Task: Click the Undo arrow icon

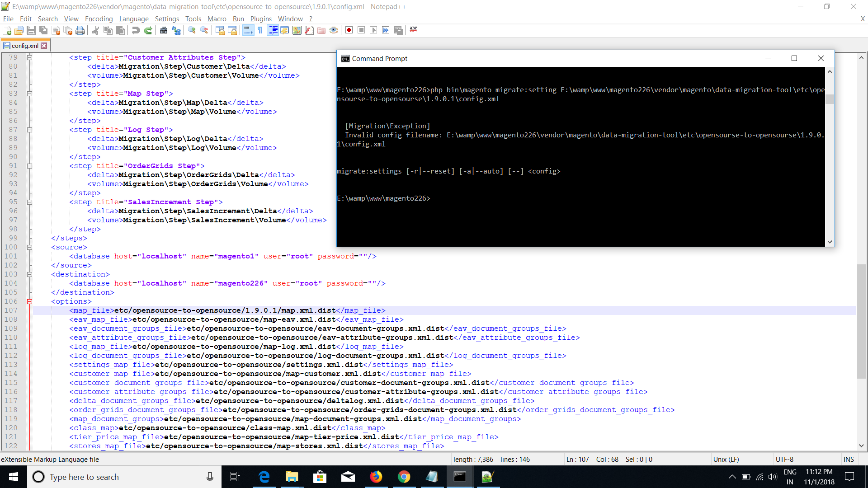Action: click(x=136, y=30)
